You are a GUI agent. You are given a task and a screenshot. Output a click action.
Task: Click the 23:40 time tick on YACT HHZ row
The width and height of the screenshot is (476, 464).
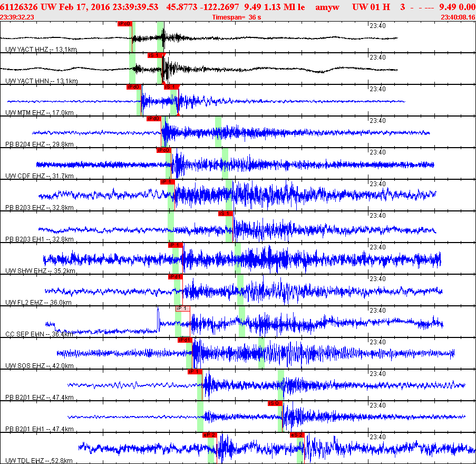[x=377, y=26]
